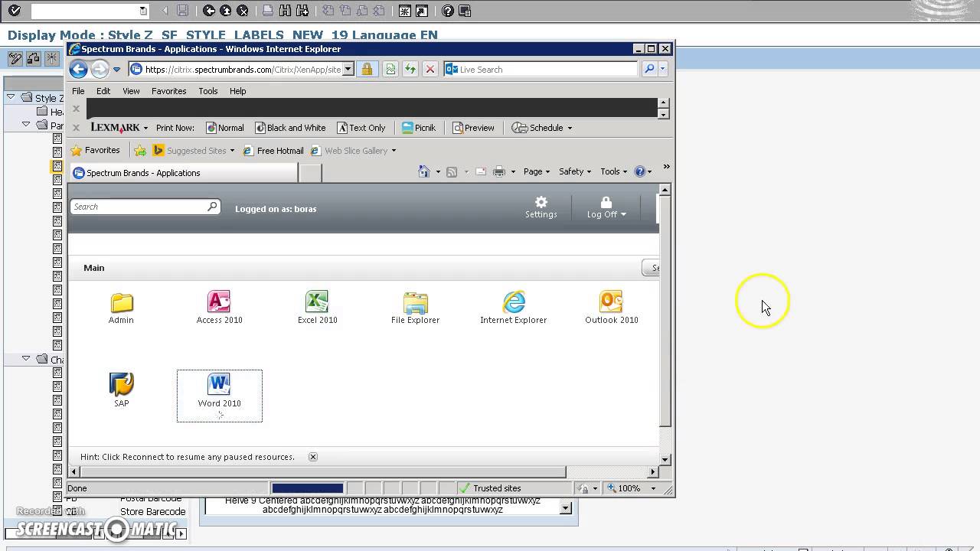Stop loading with the red X
Screen dimensions: 980x551
(x=430, y=69)
